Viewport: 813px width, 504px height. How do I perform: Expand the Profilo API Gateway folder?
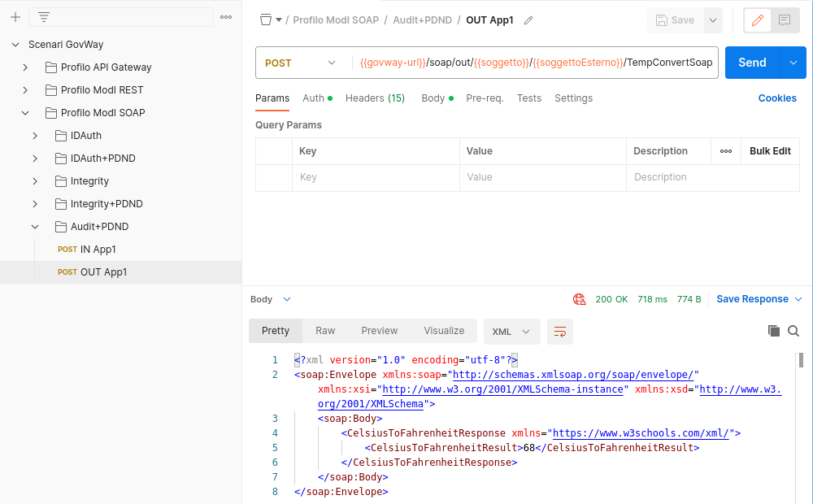pos(25,67)
